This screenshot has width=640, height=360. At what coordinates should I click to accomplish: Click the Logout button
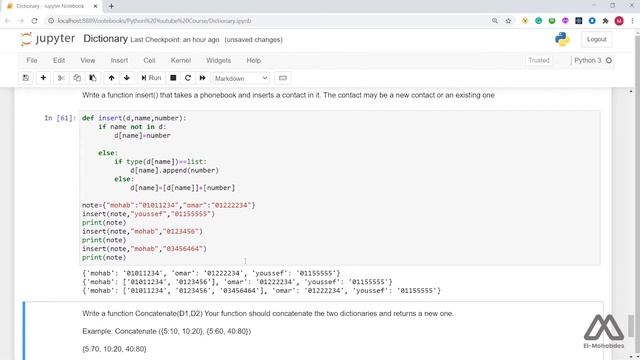[x=596, y=40]
